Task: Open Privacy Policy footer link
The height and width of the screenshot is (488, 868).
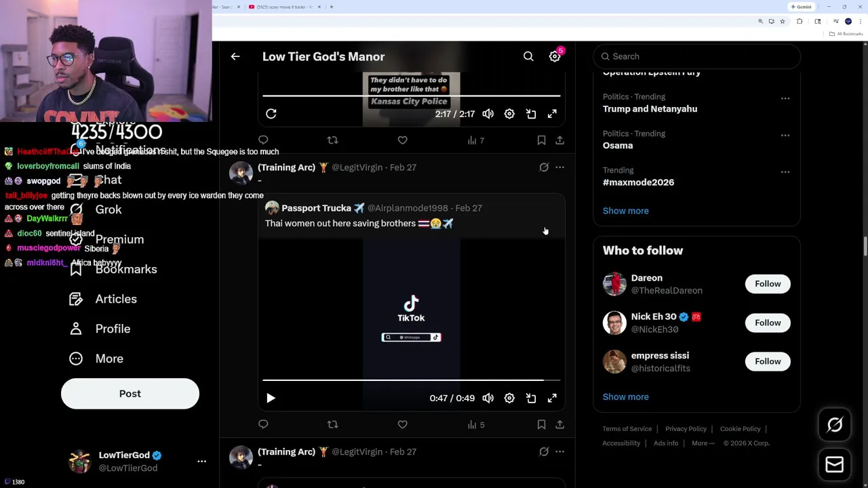Action: (x=686, y=429)
